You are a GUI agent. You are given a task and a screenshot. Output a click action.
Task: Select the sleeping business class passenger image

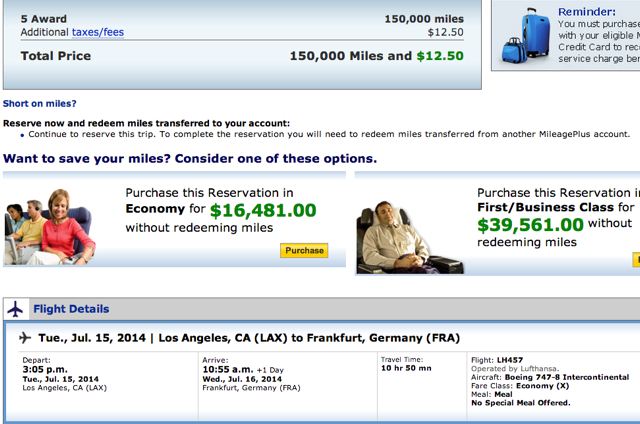tap(409, 238)
